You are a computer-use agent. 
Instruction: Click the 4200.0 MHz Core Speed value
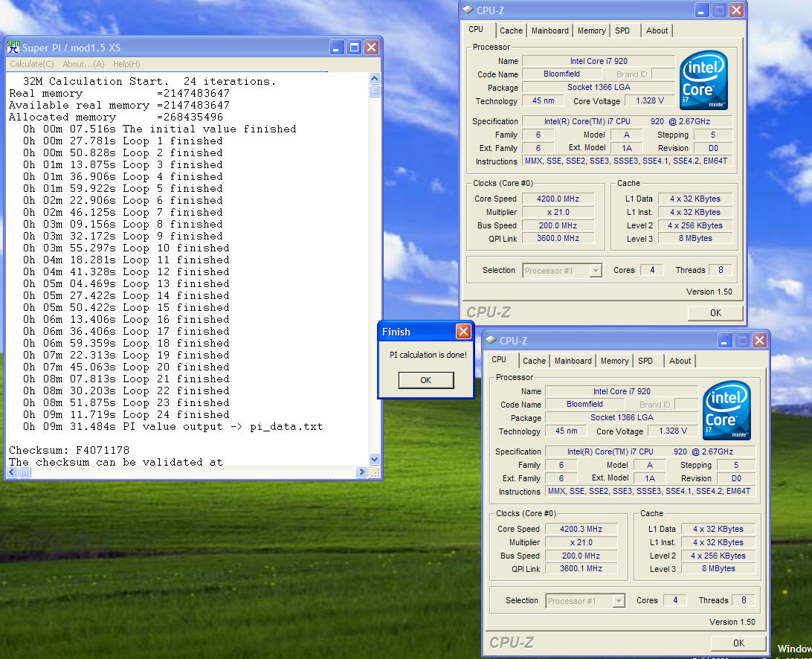pos(558,199)
